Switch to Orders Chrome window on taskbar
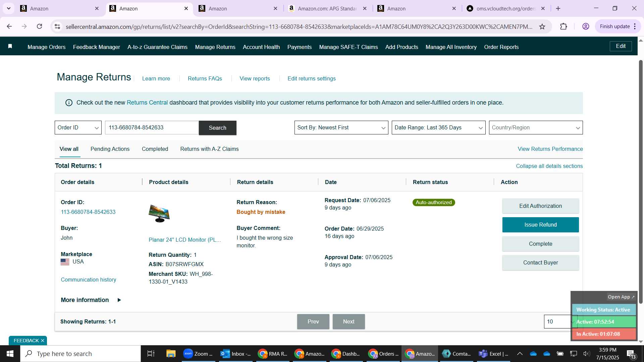Viewport: 644px width, 362px height. (x=383, y=354)
